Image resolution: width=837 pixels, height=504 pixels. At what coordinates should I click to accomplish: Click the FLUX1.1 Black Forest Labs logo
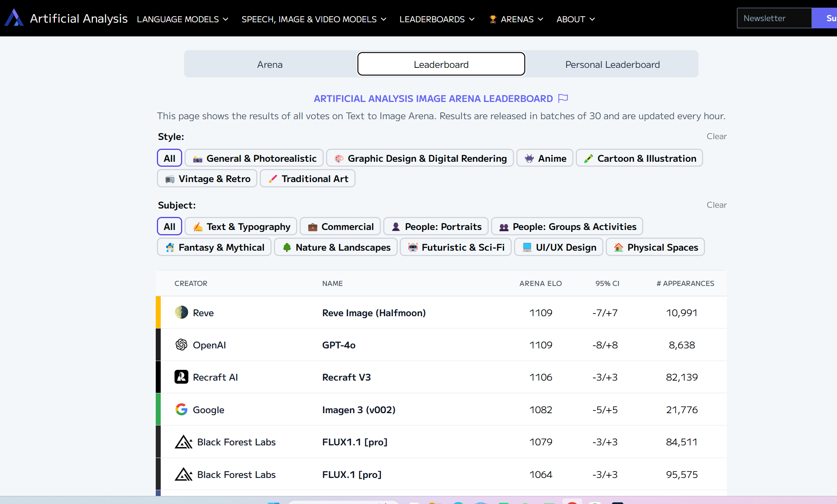pyautogui.click(x=183, y=442)
